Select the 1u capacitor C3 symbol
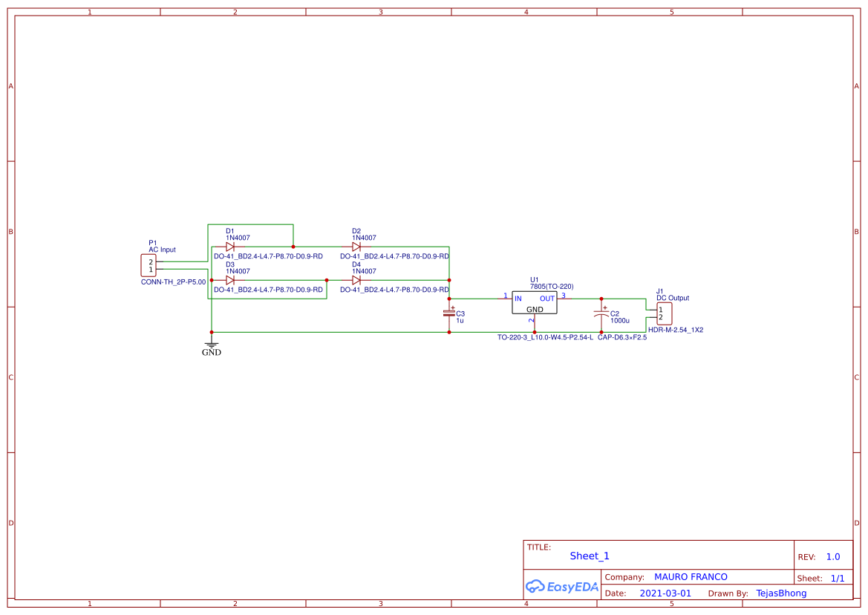 (448, 314)
